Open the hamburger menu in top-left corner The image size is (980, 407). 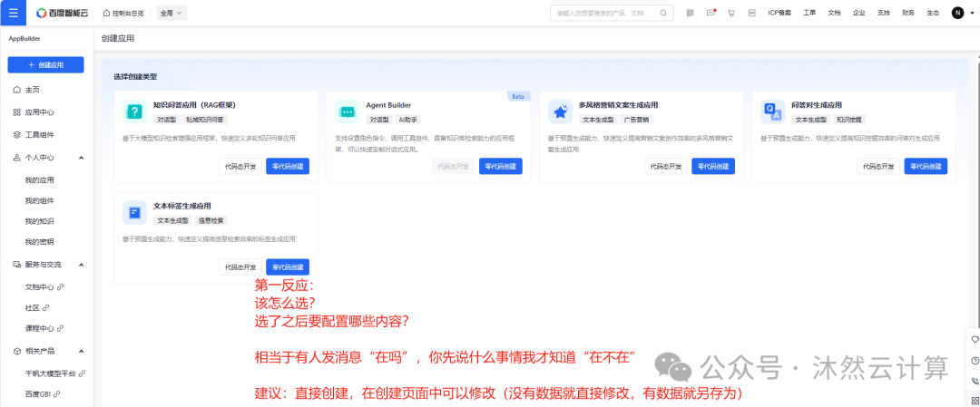point(13,13)
